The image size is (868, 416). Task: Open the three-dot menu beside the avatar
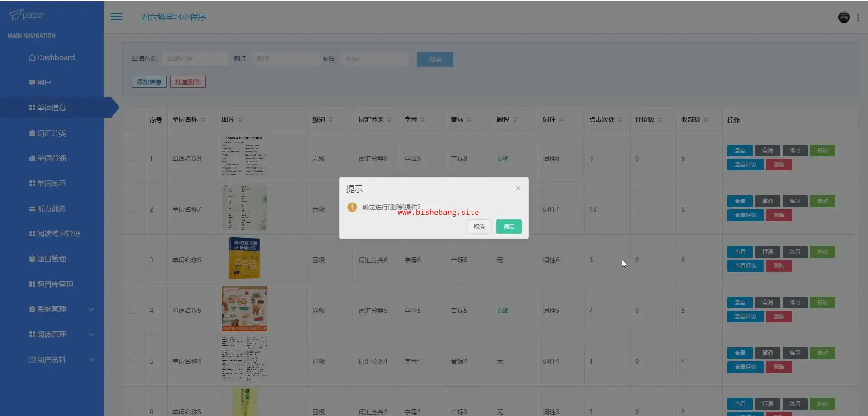tap(858, 17)
